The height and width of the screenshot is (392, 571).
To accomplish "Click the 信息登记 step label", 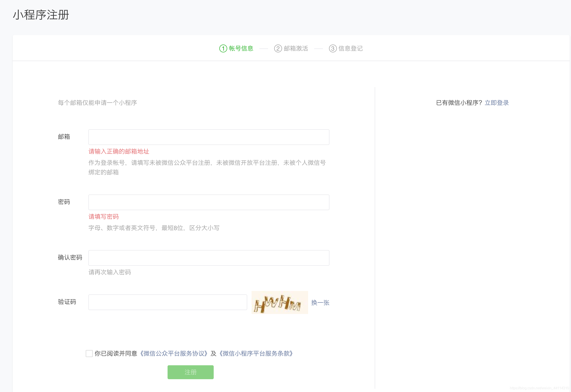I will pos(350,48).
